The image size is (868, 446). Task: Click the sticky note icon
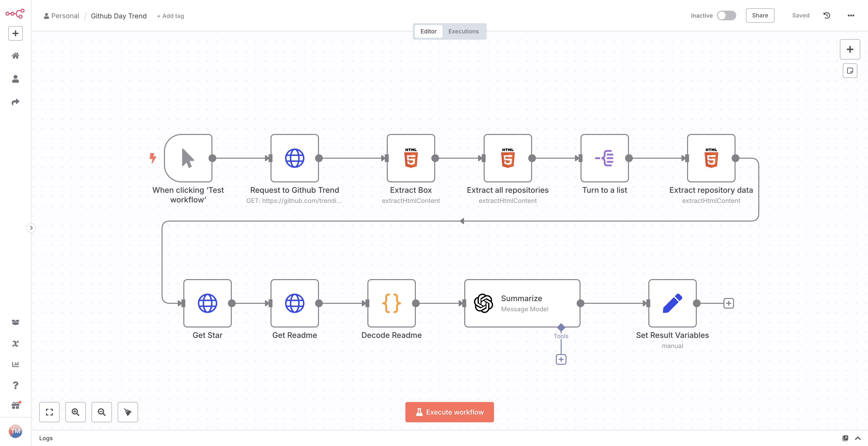(850, 71)
